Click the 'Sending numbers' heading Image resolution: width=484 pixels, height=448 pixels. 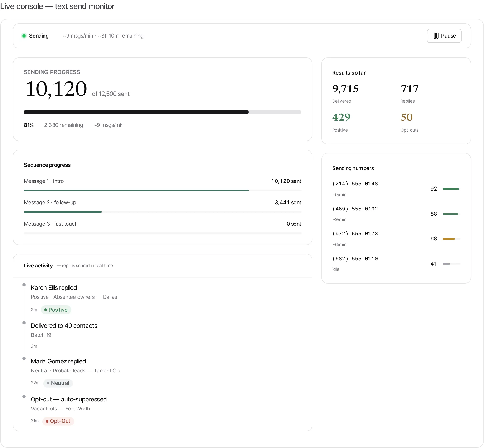353,168
